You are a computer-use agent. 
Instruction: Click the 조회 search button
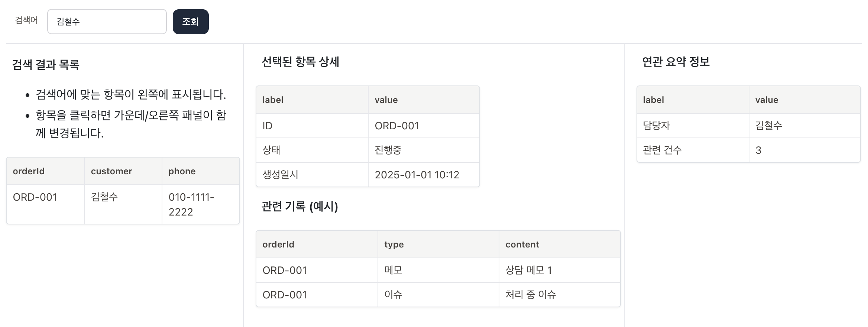tap(190, 21)
